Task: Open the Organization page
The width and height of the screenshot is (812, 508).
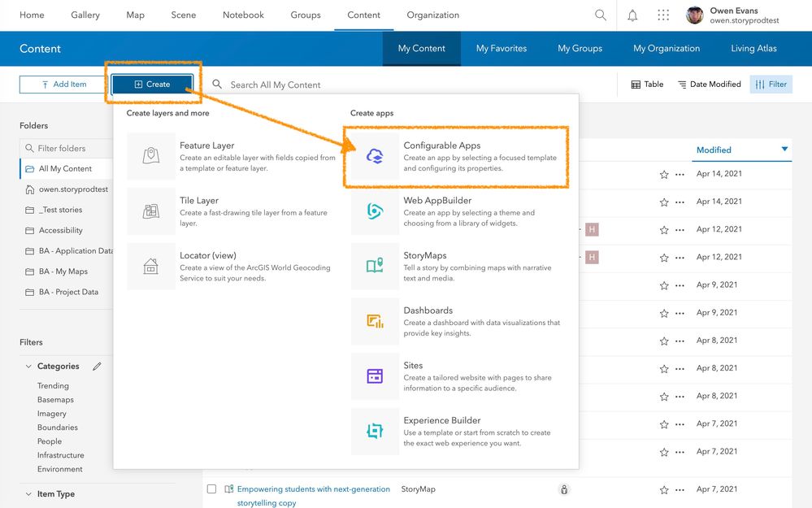Action: [433, 15]
